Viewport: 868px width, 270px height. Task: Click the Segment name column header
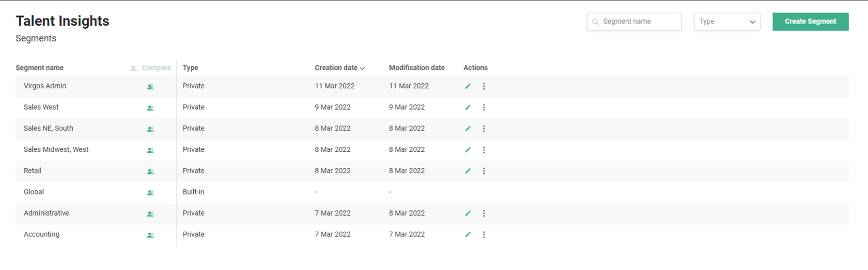(40, 68)
